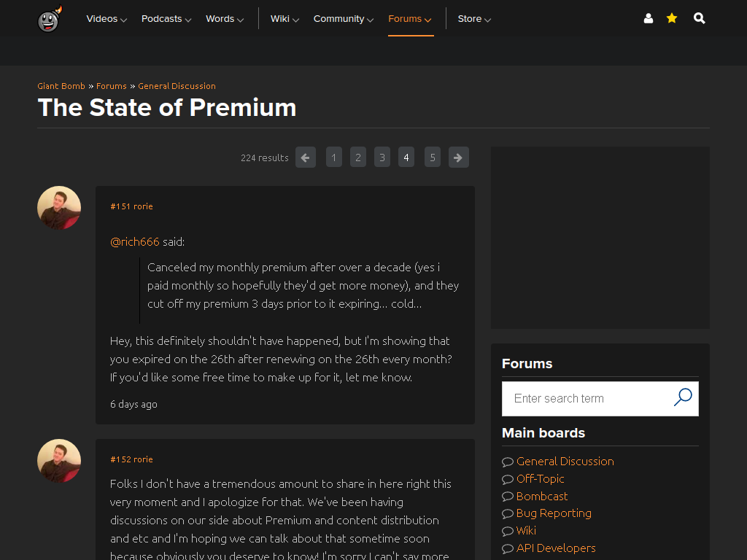Expand the Store dropdown menu
This screenshot has height=560, width=747.
(x=474, y=19)
